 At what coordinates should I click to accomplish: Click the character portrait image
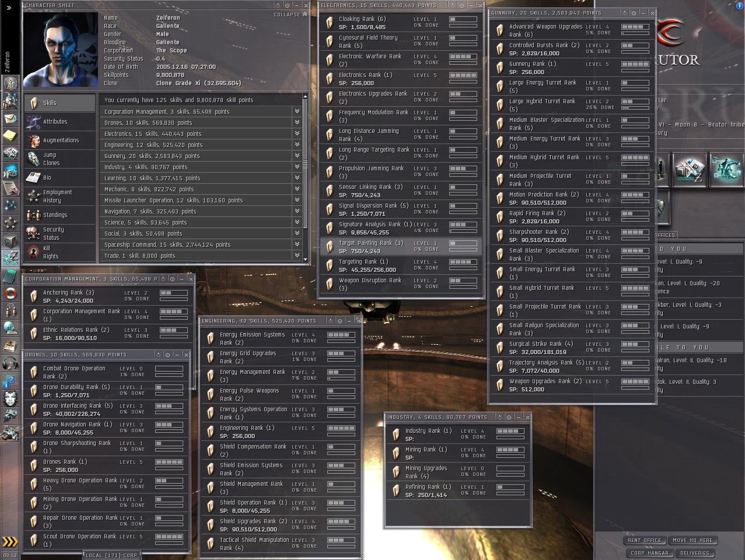61,50
